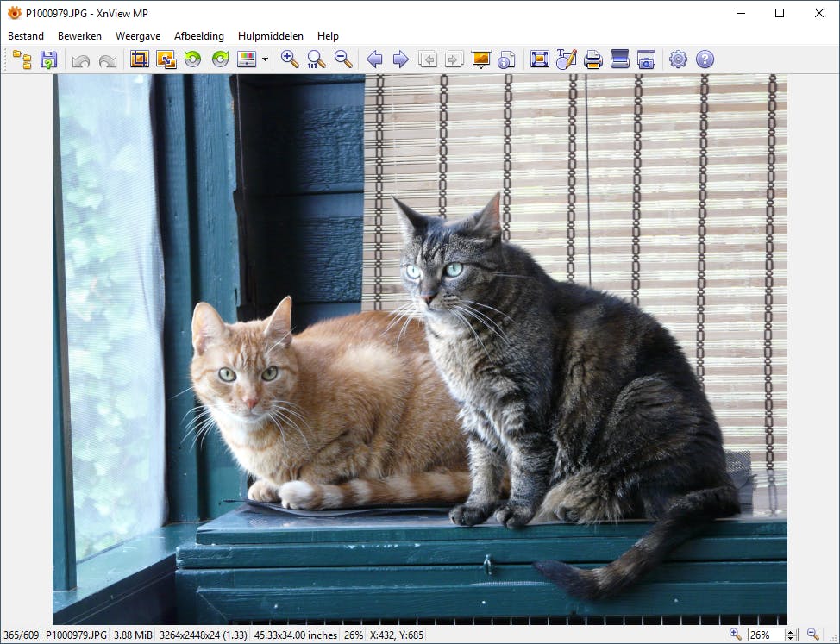The image size is (840, 644).
Task: Click the toolbar Zoom Out magnifier
Action: (x=343, y=59)
